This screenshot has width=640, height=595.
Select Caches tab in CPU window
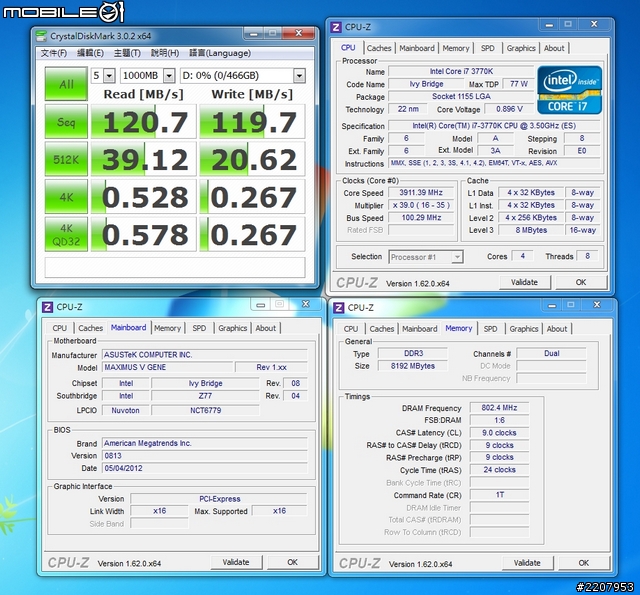click(379, 48)
